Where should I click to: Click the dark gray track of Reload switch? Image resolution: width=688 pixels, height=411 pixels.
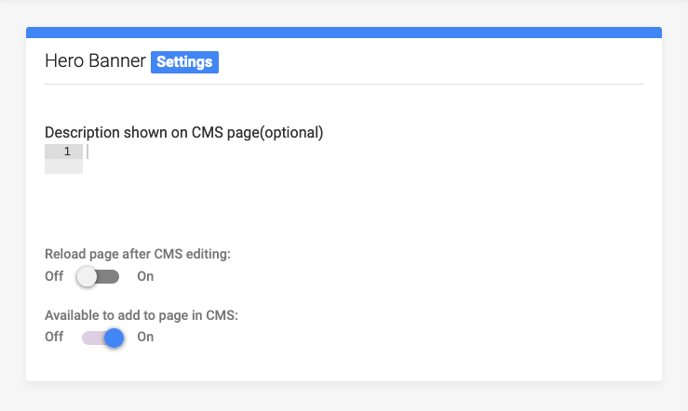[108, 277]
